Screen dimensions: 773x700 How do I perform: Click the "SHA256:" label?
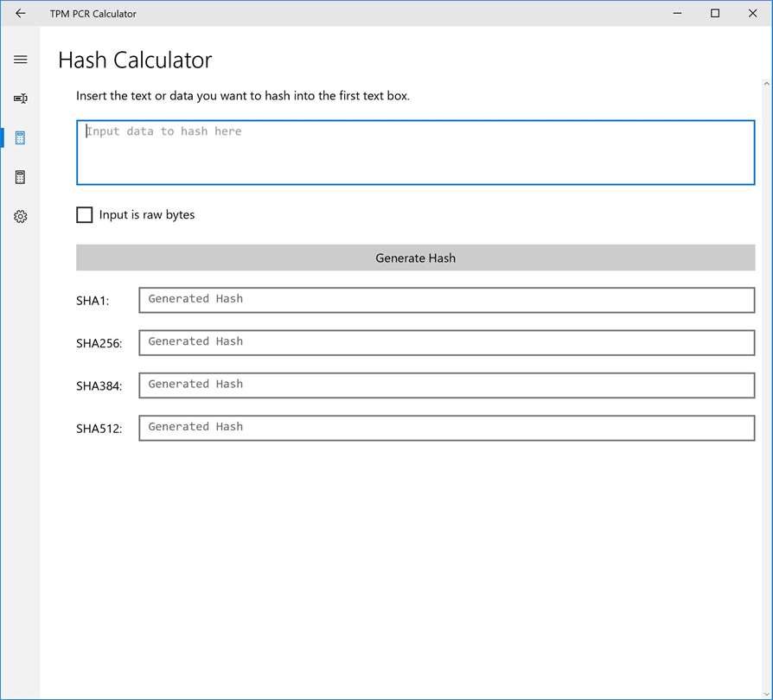point(99,343)
